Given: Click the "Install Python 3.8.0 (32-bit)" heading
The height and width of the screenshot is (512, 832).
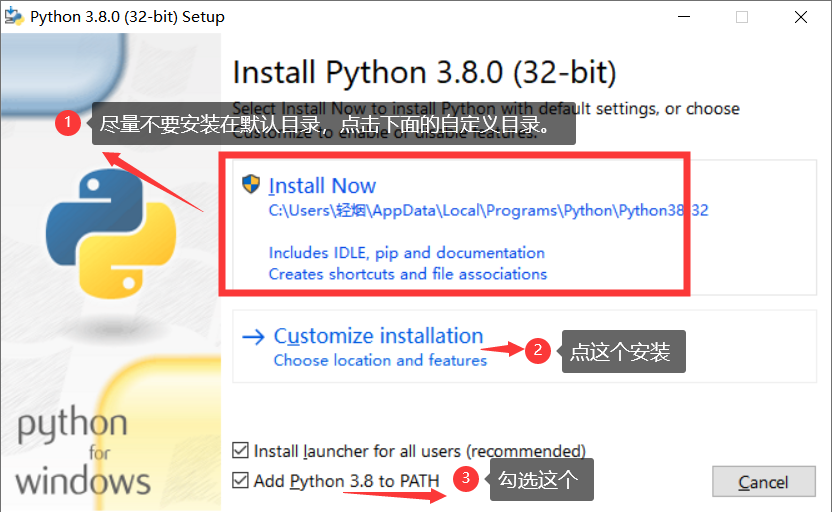Looking at the screenshot, I should pos(424,73).
